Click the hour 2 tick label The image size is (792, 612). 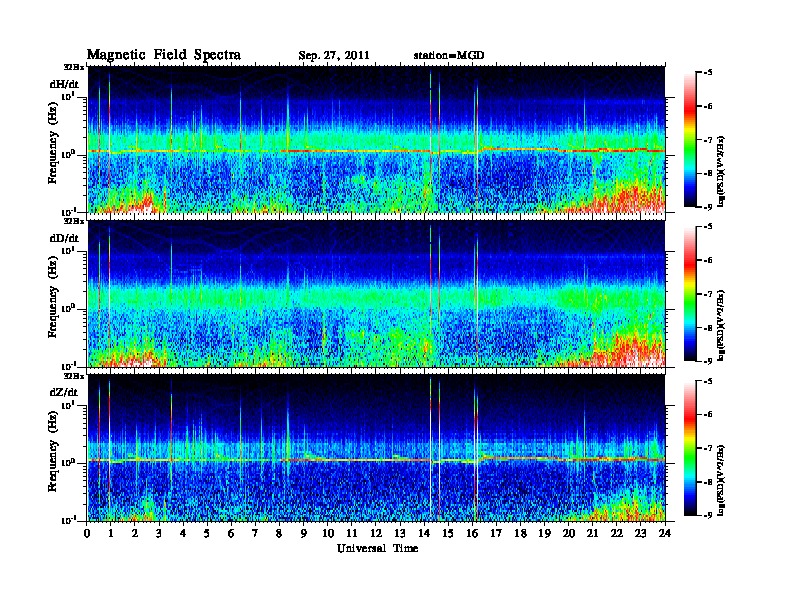[135, 534]
